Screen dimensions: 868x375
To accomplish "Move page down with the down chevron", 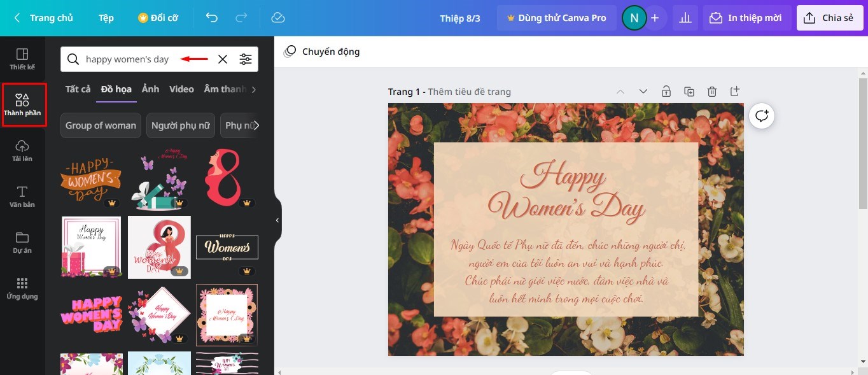I will click(643, 92).
